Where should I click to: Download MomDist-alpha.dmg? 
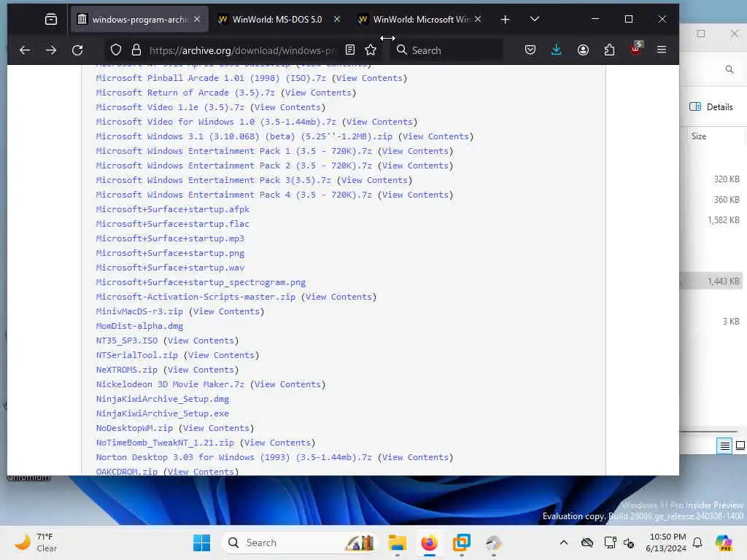139,326
